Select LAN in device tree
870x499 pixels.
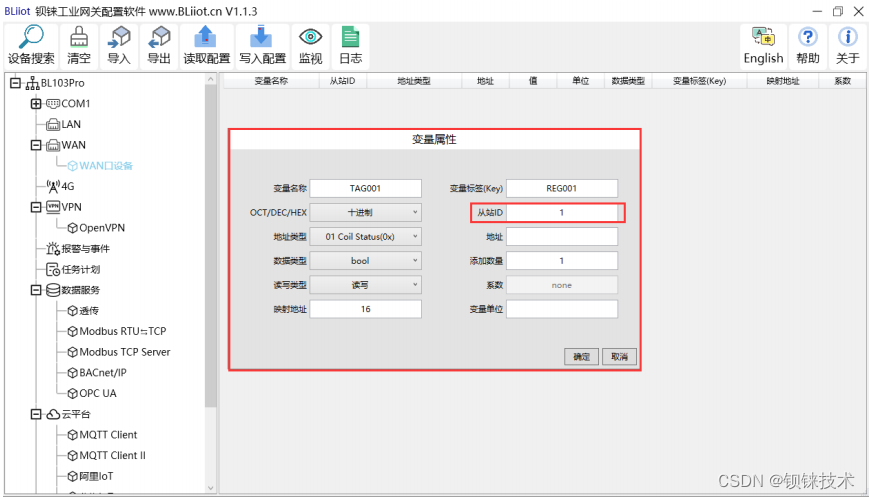click(x=71, y=124)
